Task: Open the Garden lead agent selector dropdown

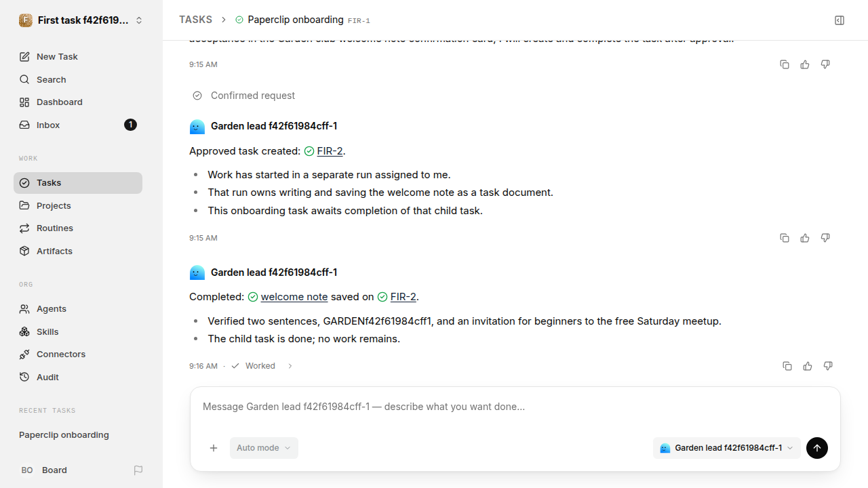Action: (726, 448)
